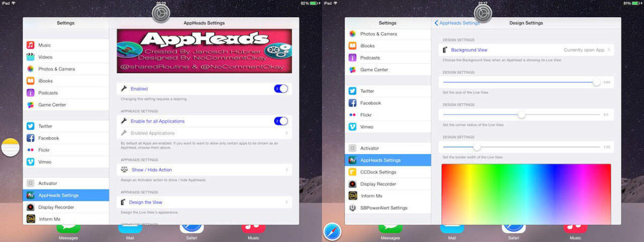This screenshot has height=242, width=644.
Task: Select AppHeads Settings in right sidebar
Action: pos(387,160)
